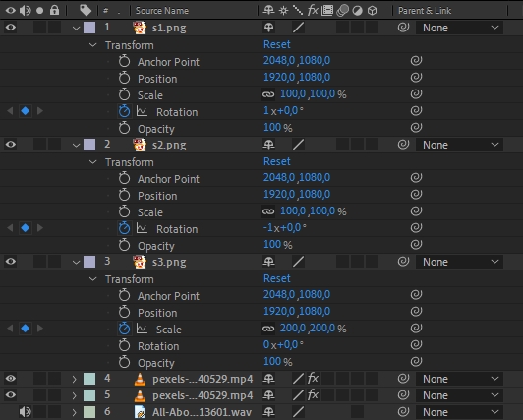Viewport: 523px width, 420px height.
Task: Reset Transform of s3.png
Action: pos(277,278)
